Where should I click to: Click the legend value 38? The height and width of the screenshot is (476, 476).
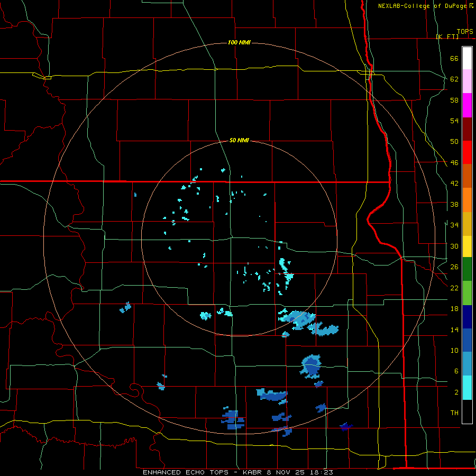click(454, 204)
